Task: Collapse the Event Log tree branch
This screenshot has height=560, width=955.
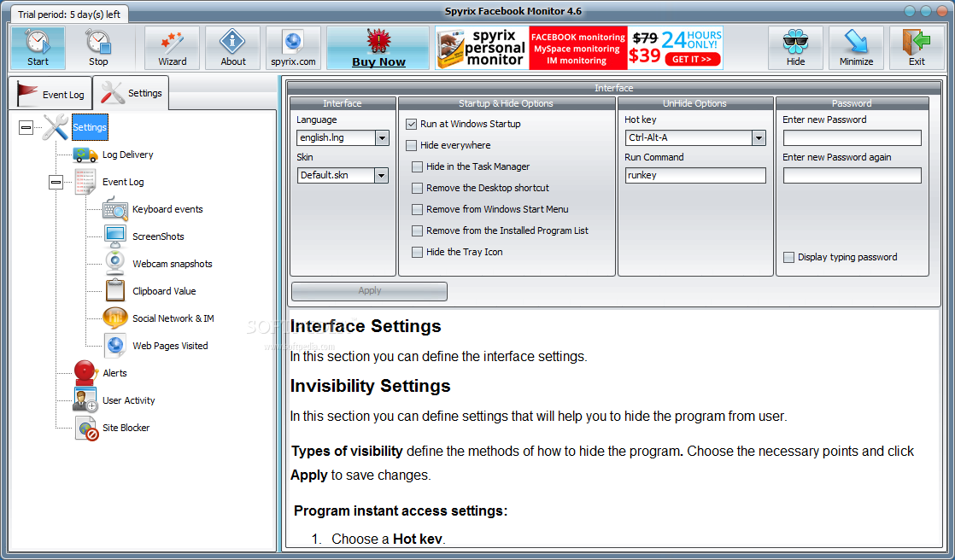Action: 56,182
